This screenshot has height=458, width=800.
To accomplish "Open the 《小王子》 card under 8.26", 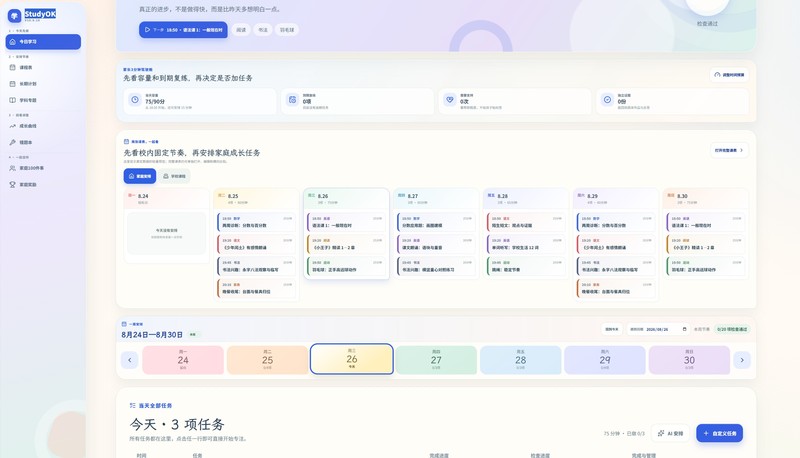I will pyautogui.click(x=346, y=244).
